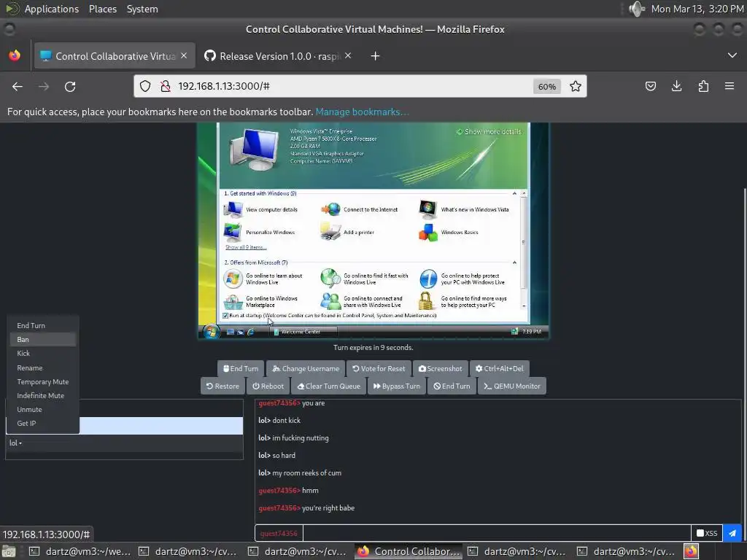Click the address bar URL field

pyautogui.click(x=352, y=86)
